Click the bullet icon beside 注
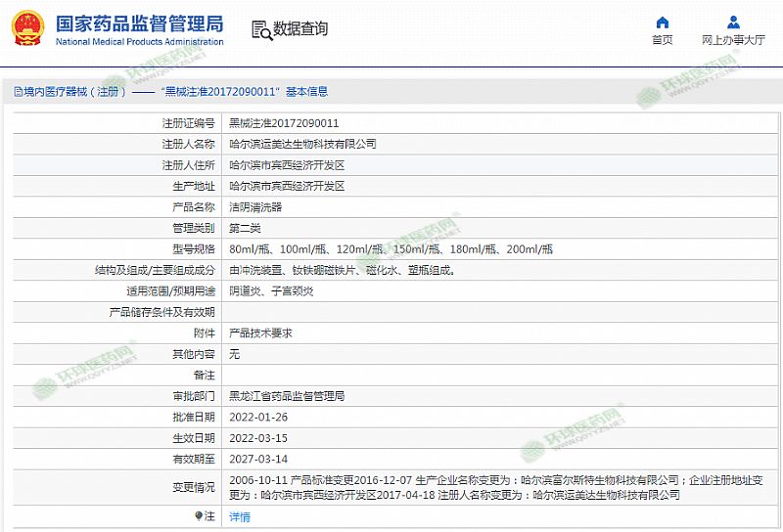The height and width of the screenshot is (532, 783). tap(200, 516)
